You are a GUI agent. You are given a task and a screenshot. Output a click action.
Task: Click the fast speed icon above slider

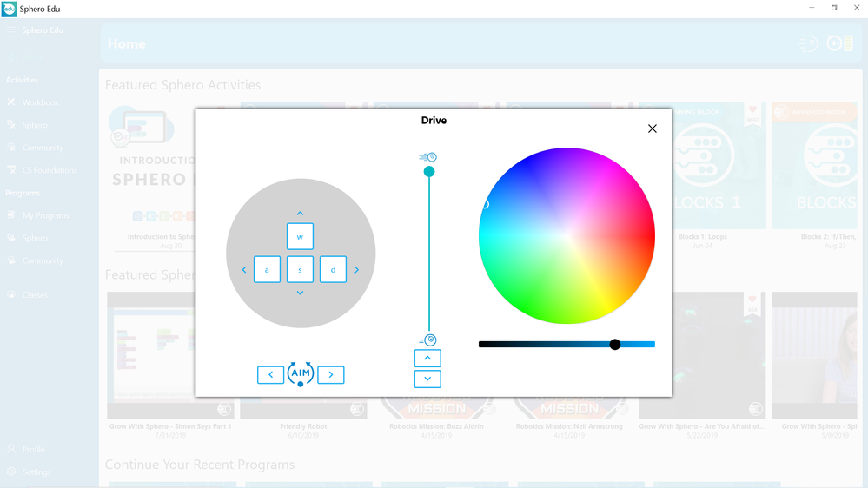pos(427,157)
